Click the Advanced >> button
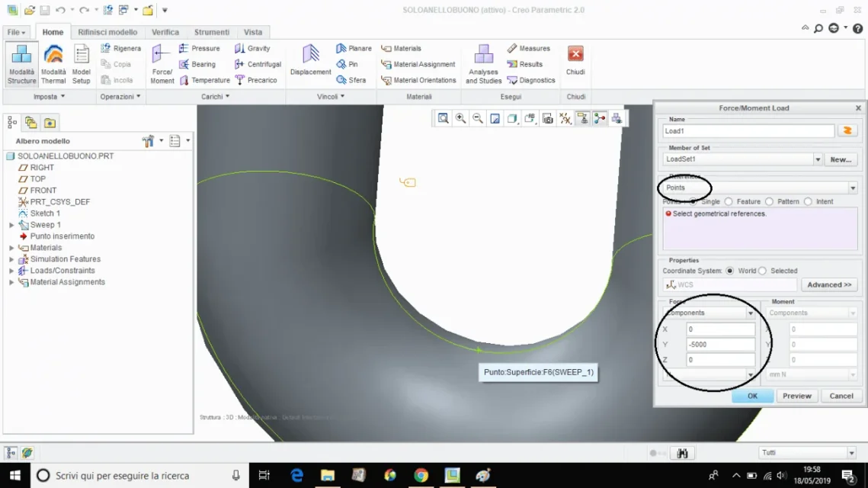Screen dimensions: 868x488 click(829, 284)
